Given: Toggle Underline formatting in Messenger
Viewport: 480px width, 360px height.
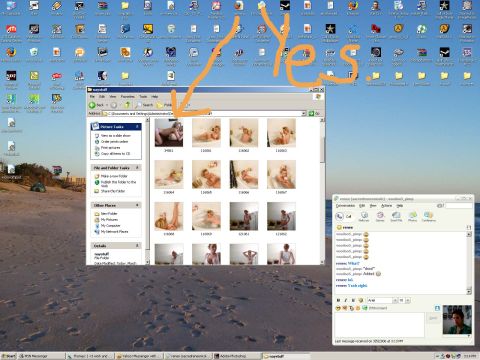Looking at the screenshot, I should [353, 300].
